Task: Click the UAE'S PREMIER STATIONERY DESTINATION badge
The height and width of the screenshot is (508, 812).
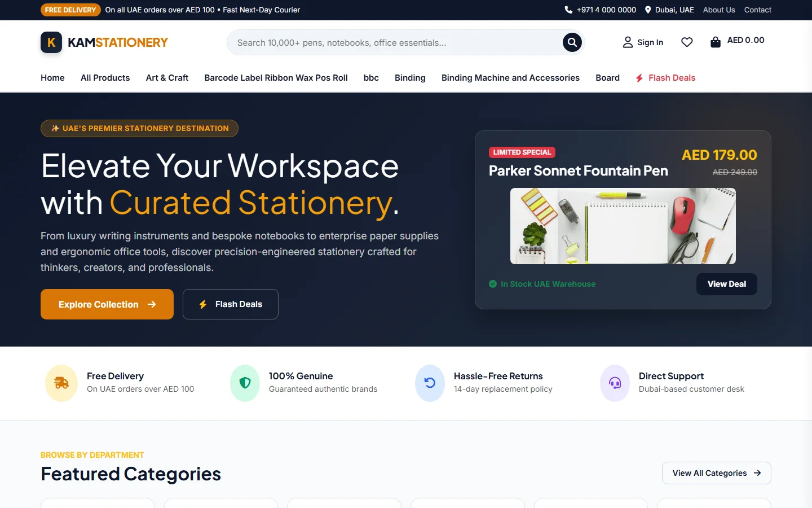Action: tap(139, 128)
